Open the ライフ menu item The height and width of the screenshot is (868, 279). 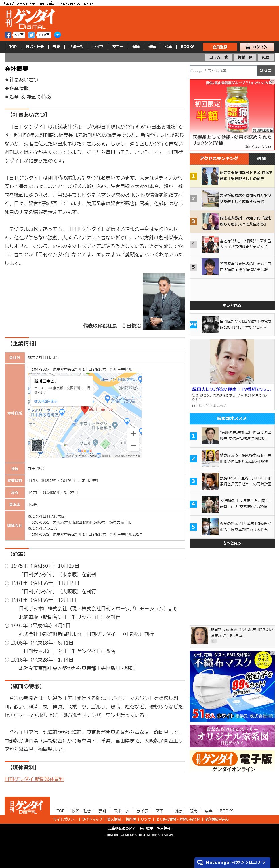click(x=98, y=47)
